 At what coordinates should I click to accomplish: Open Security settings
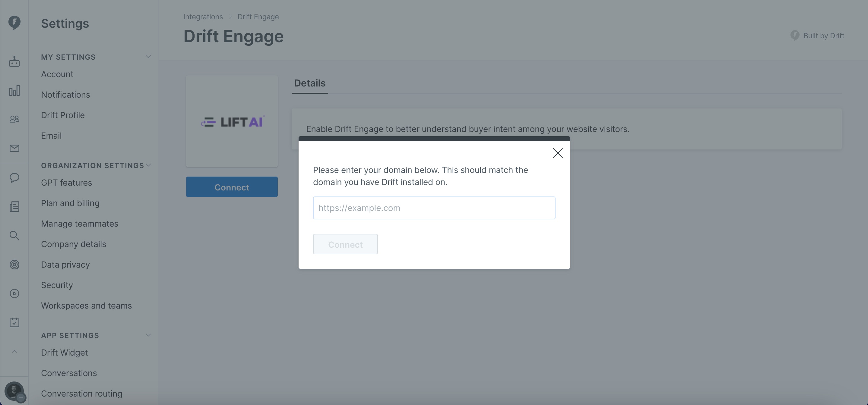click(57, 285)
